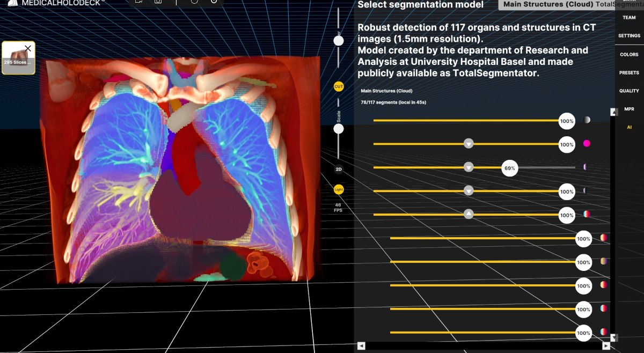
Task: Close the 295 Slices thumbnail
Action: [x=28, y=48]
